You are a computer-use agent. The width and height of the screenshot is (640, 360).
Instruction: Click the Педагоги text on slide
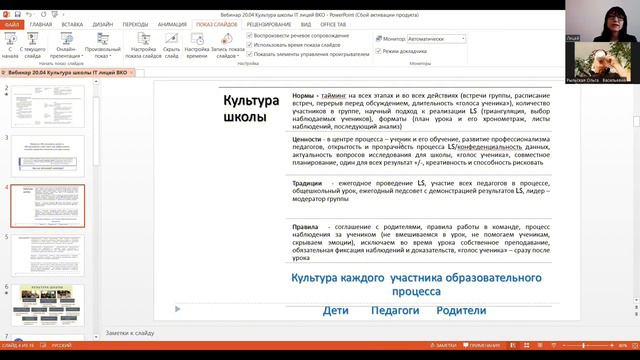tap(395, 311)
